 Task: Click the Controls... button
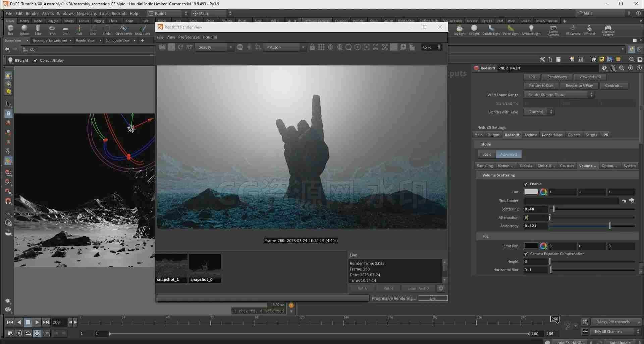point(613,86)
